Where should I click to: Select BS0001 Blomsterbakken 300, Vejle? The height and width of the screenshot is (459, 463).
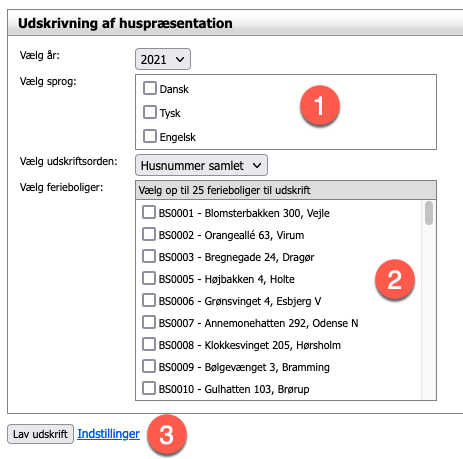(149, 212)
